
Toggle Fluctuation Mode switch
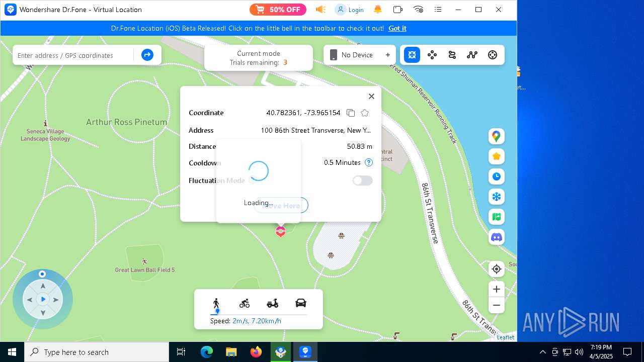(363, 180)
